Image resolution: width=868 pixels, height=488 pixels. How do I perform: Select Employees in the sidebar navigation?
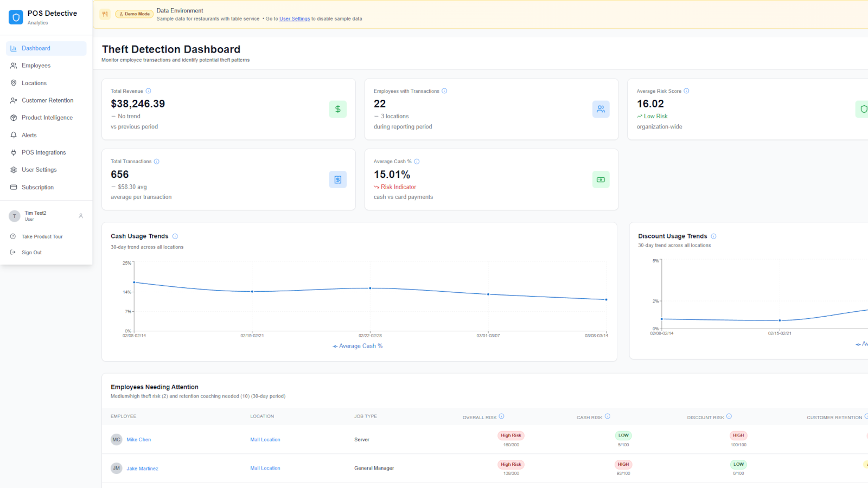(x=14, y=65)
